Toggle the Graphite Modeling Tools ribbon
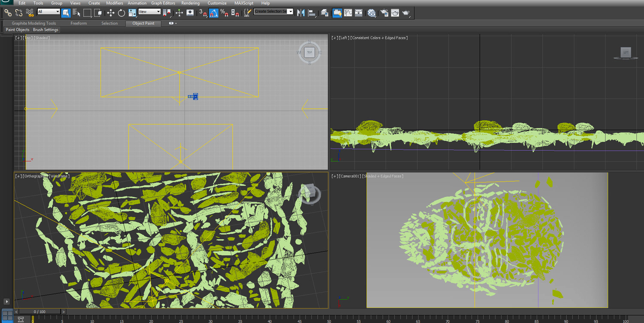The image size is (644, 323). click(x=337, y=13)
